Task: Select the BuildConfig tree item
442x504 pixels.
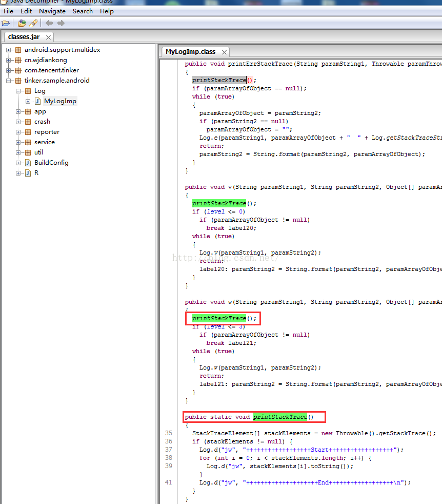Action: 51,163
